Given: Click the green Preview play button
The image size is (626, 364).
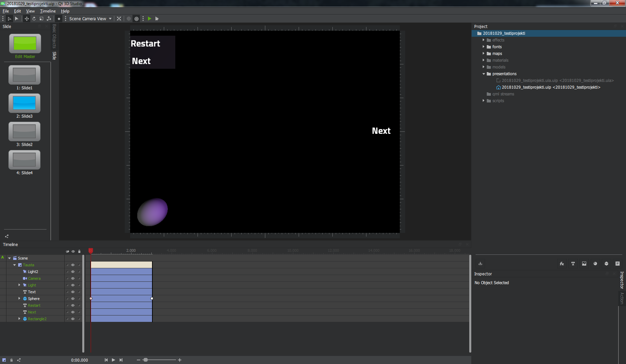Looking at the screenshot, I should tap(149, 19).
